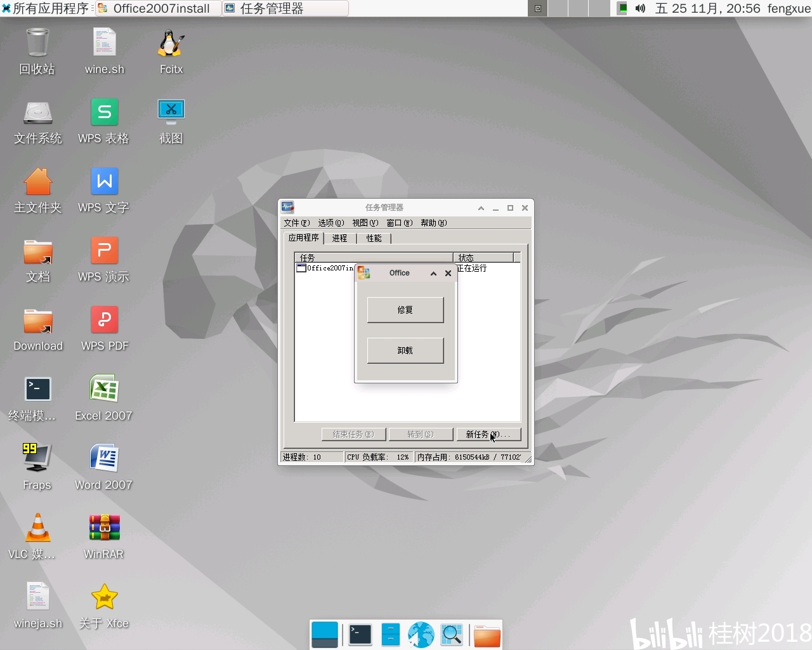Open the 帮助 menu in Task Manager

click(x=434, y=223)
